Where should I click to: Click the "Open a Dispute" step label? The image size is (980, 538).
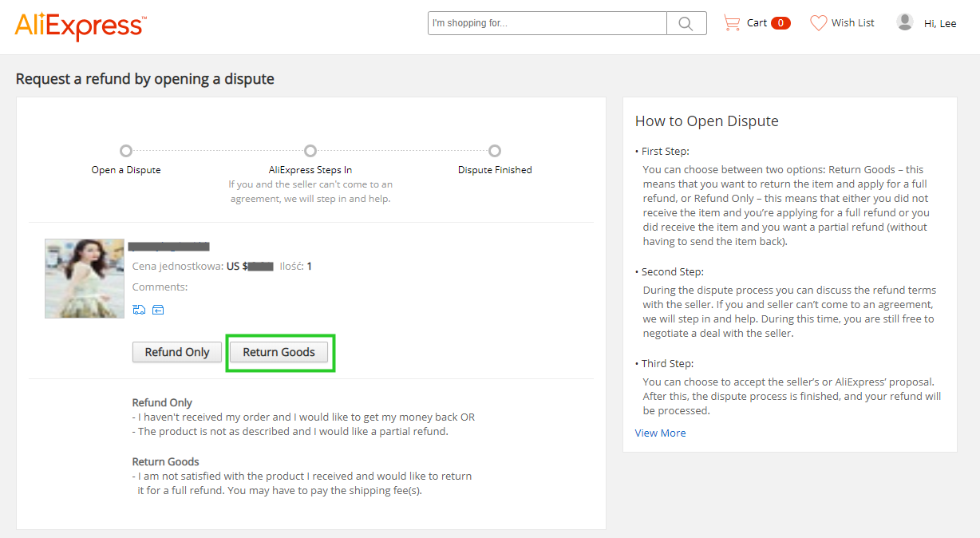pyautogui.click(x=126, y=170)
